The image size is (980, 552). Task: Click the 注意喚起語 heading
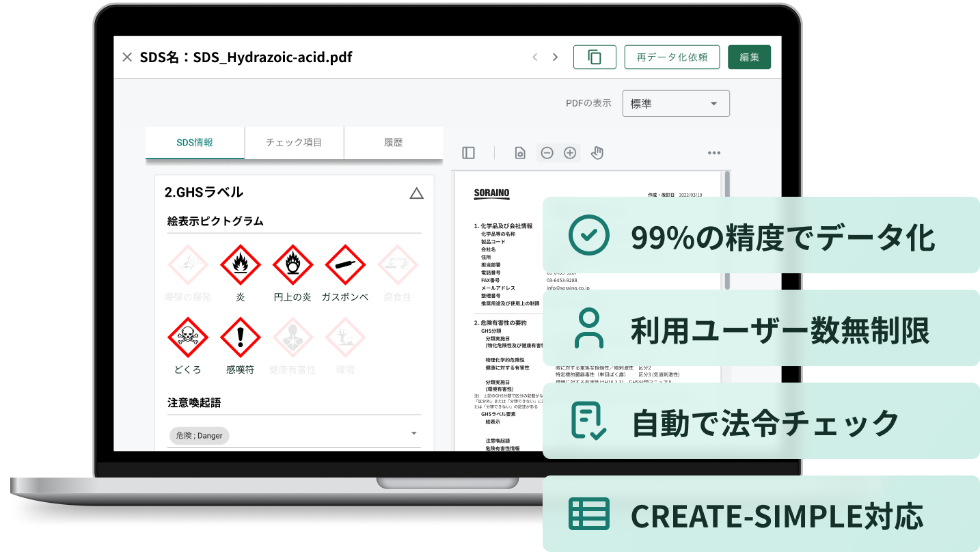click(x=194, y=403)
